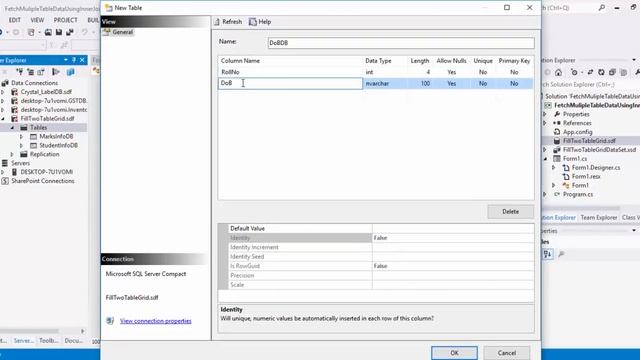Open the PROJECT menu
The image size is (640, 360).
coord(65,20)
